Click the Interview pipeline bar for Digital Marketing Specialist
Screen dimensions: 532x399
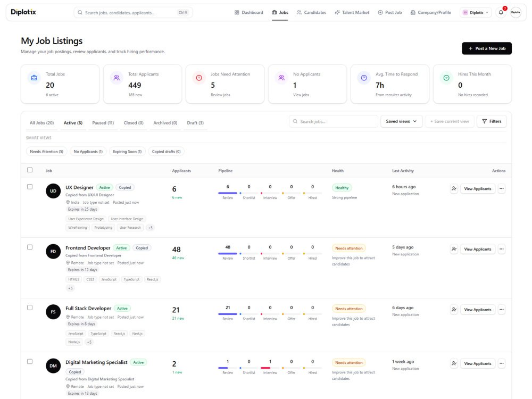coord(270,368)
